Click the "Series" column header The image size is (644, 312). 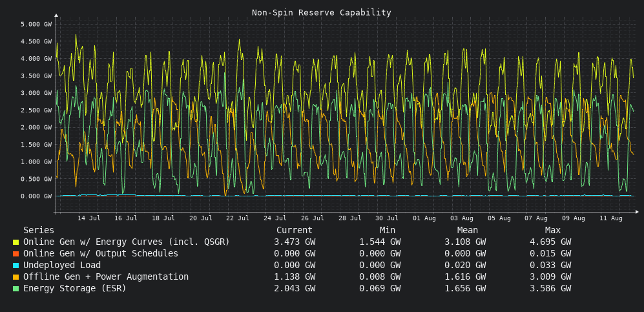[39, 231]
